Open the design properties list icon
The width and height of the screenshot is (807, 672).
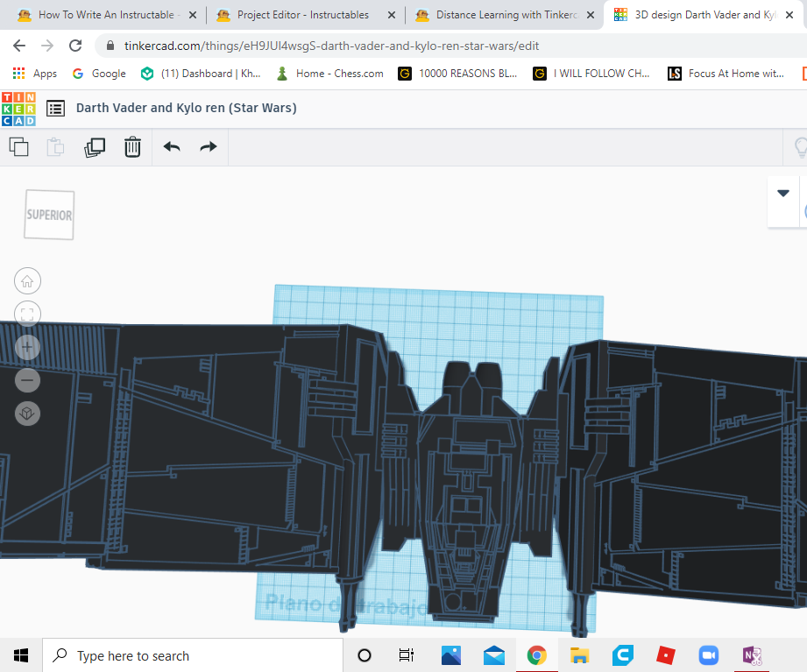pyautogui.click(x=55, y=109)
